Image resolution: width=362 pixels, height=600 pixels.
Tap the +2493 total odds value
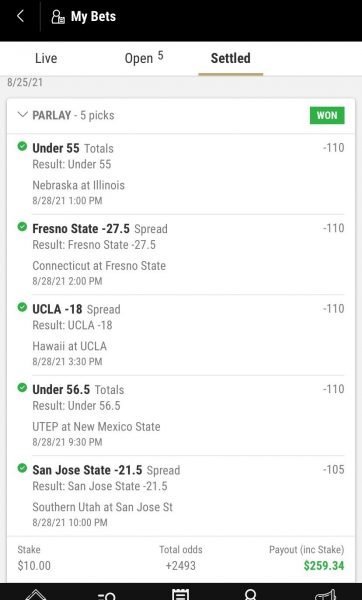tap(181, 566)
